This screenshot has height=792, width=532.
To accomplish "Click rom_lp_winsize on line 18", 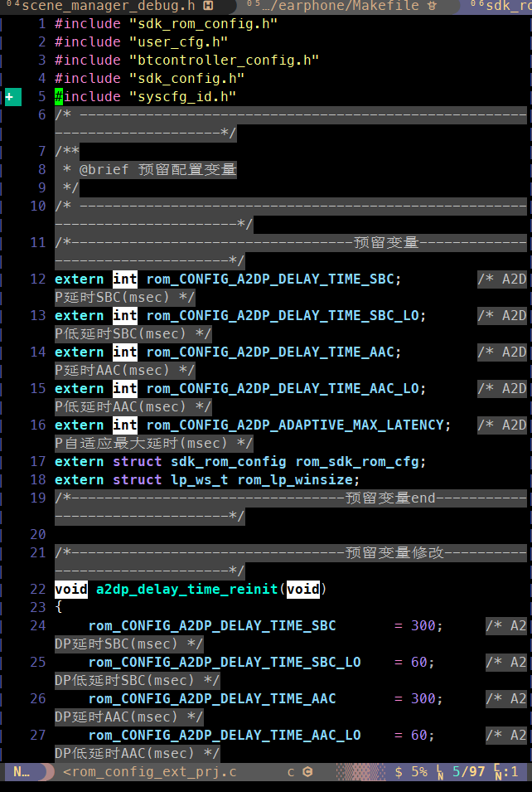I will click(x=295, y=479).
